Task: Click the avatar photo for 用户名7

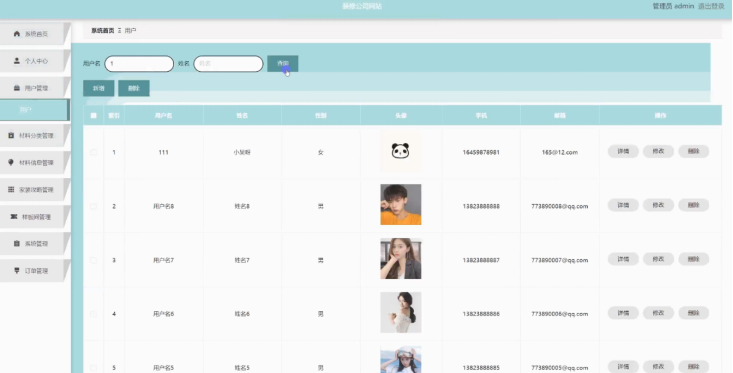Action: pyautogui.click(x=401, y=258)
